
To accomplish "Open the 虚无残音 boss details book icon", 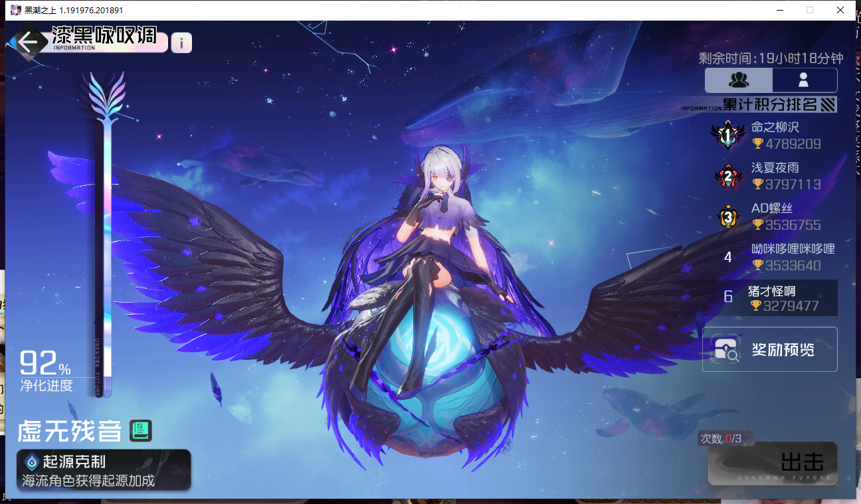I will 141,431.
